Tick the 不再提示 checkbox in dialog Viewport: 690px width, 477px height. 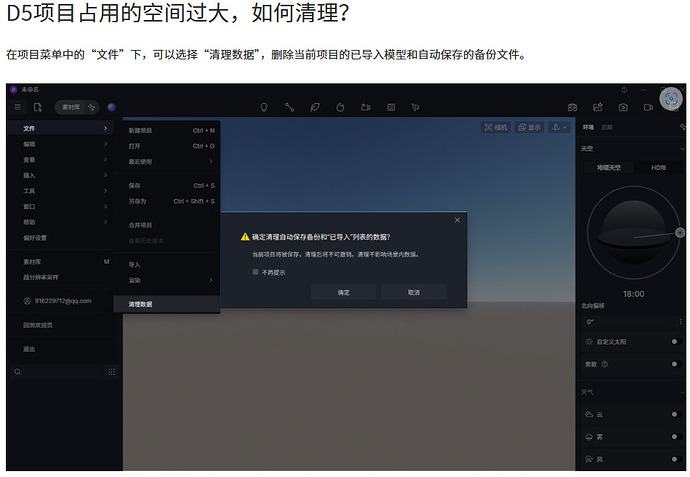(x=255, y=272)
